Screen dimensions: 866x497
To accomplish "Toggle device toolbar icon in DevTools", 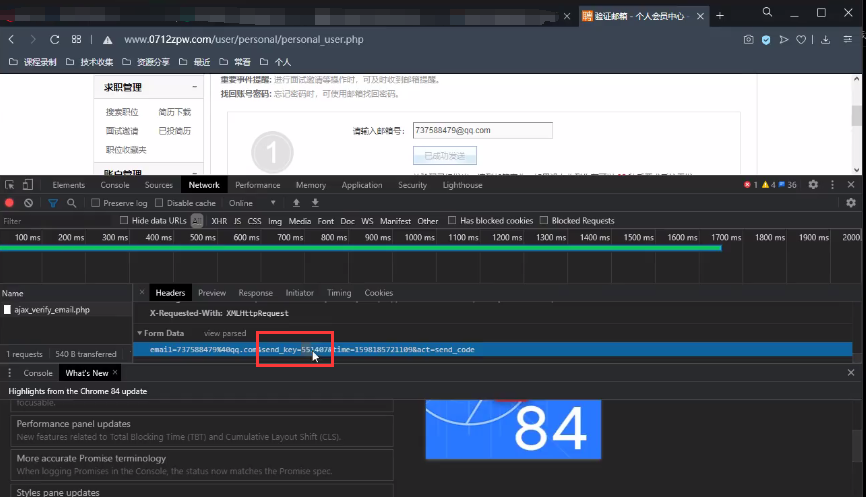I will coord(30,185).
